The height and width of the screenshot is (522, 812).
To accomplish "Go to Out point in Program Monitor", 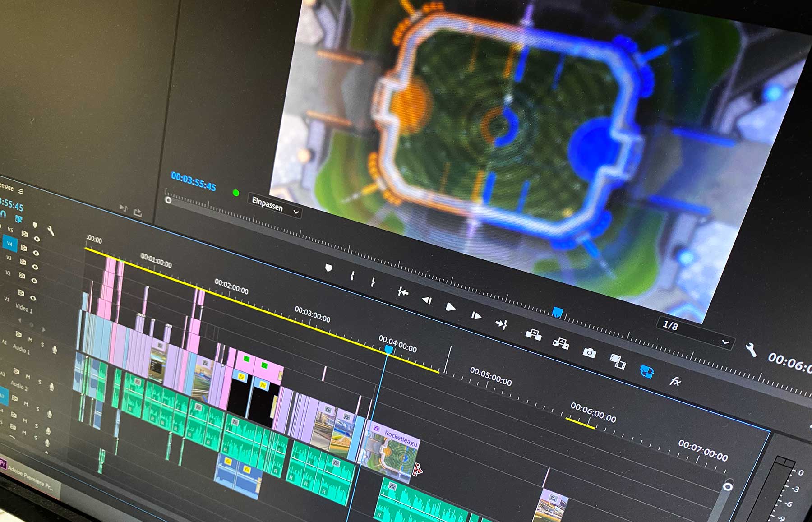I will [501, 324].
